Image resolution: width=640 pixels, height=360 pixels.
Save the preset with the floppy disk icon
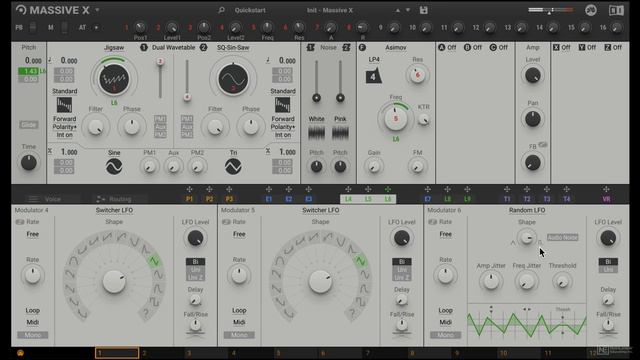coord(424,10)
